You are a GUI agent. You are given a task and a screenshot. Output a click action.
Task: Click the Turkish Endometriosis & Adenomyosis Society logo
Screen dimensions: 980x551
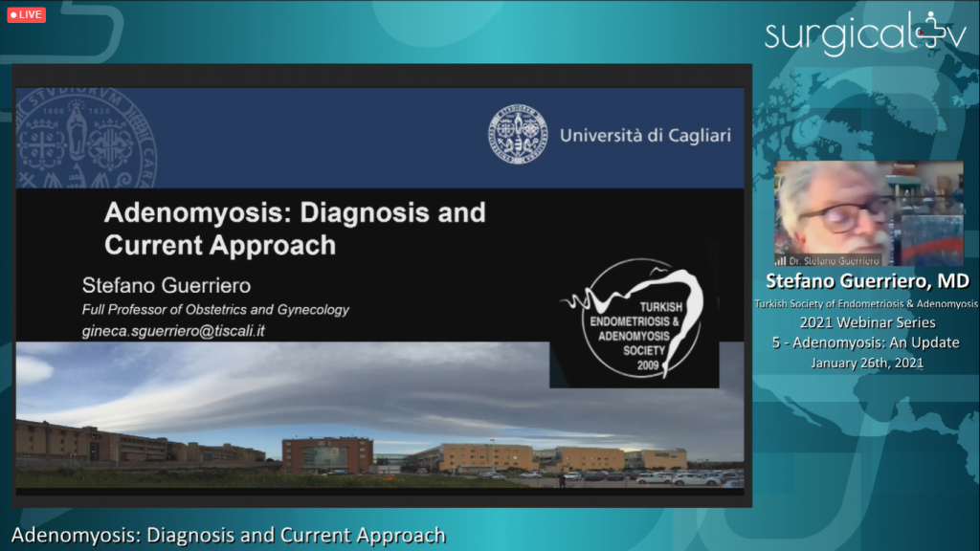point(635,320)
